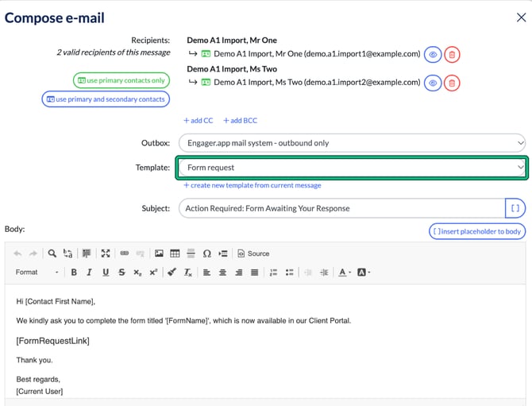
Task: Click the Undo arrow in the editor toolbar
Action: (x=17, y=253)
